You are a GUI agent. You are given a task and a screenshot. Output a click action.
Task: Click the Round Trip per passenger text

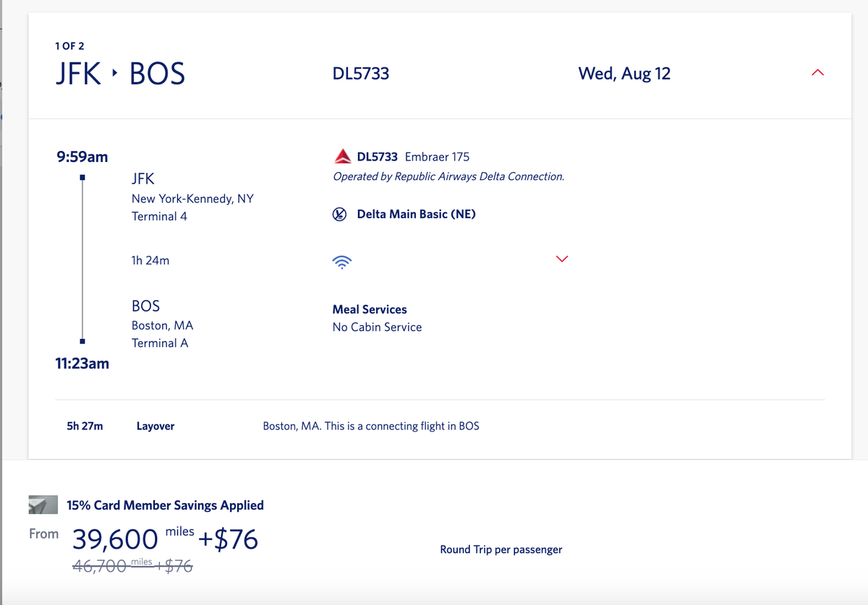(501, 549)
